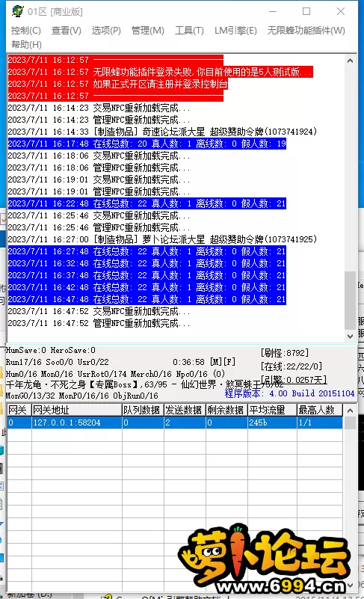Click the 发送数据 column header

click(x=185, y=411)
